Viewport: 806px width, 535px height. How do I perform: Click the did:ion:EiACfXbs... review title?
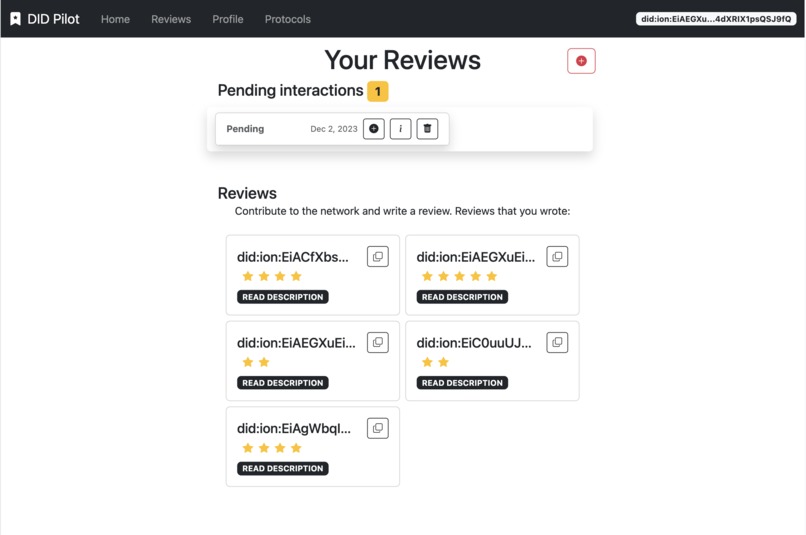pyautogui.click(x=292, y=257)
